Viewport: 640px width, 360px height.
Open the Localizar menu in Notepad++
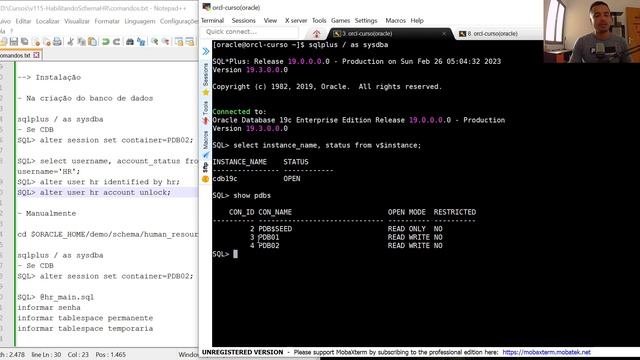tap(47, 21)
